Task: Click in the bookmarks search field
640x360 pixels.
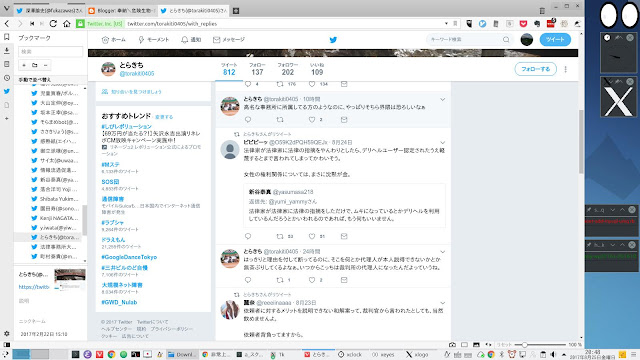Action: pos(50,51)
